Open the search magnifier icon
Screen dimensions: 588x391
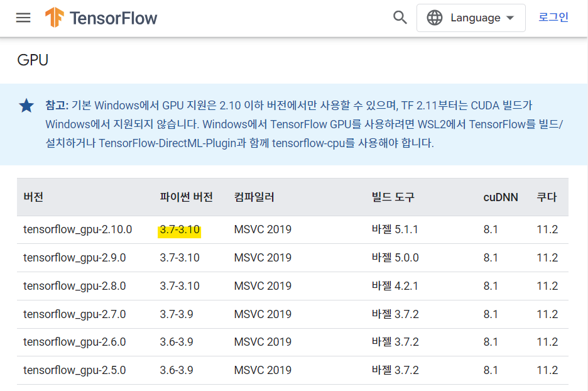tap(400, 18)
